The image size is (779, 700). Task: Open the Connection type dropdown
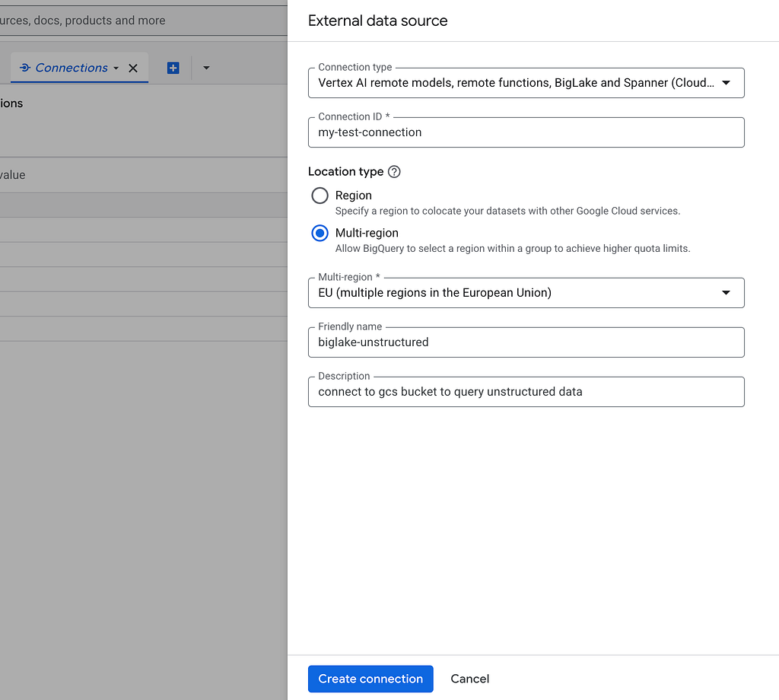(x=526, y=83)
